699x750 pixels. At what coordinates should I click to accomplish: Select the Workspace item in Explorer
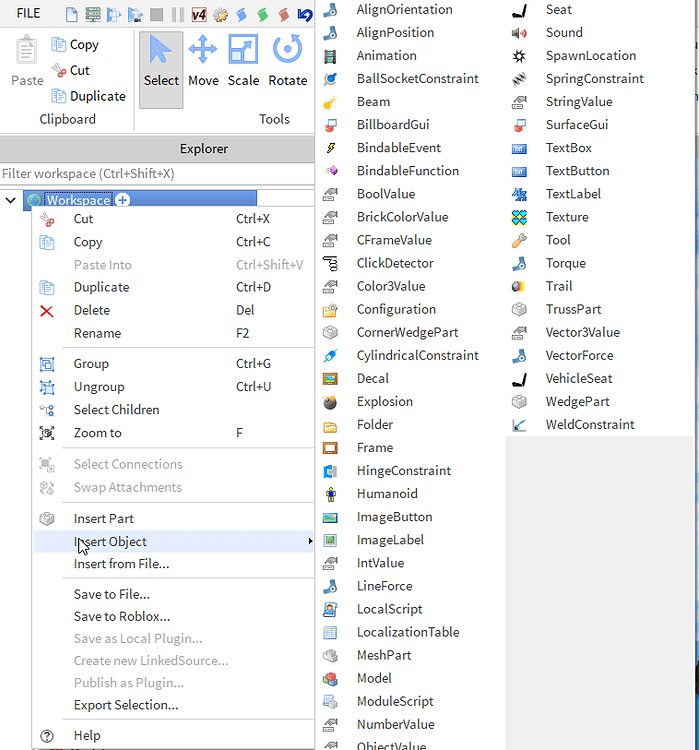pyautogui.click(x=78, y=200)
